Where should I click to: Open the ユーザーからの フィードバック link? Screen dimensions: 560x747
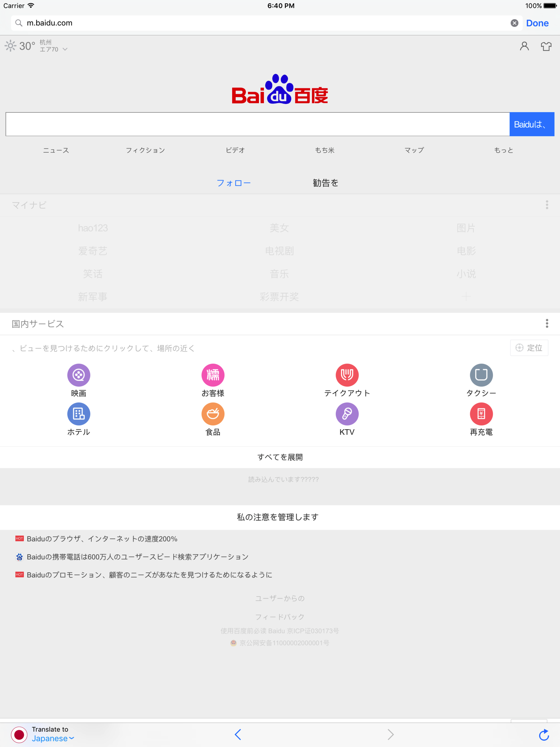pos(280,608)
